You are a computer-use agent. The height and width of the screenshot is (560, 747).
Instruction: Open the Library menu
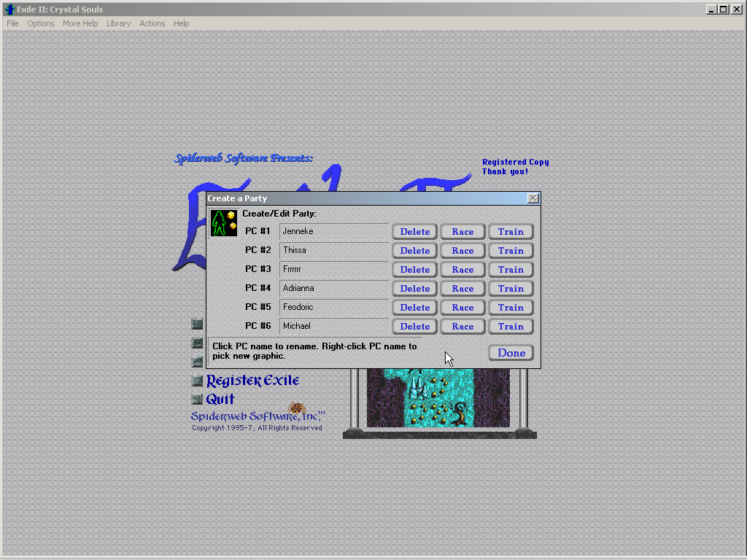pyautogui.click(x=118, y=23)
